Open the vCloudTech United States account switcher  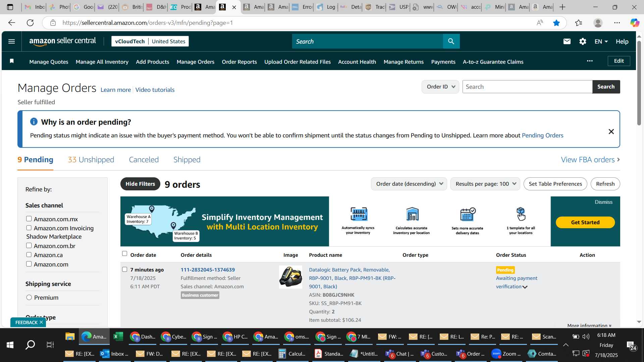pyautogui.click(x=150, y=41)
